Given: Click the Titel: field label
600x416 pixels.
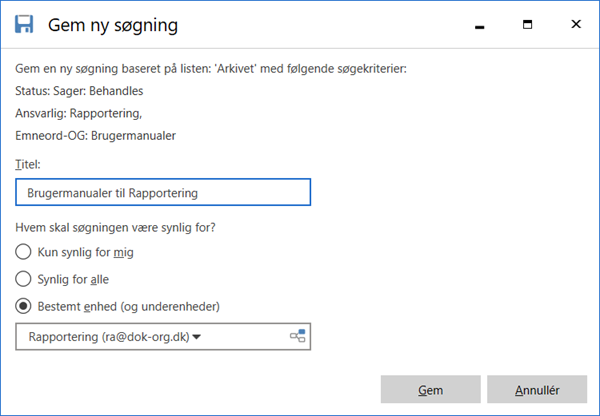Looking at the screenshot, I should pos(28,165).
